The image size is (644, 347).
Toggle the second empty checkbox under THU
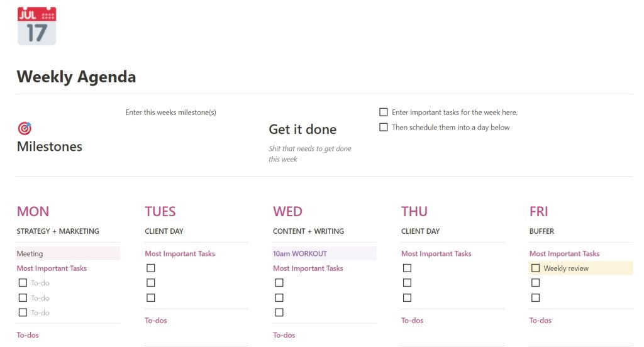[407, 282]
